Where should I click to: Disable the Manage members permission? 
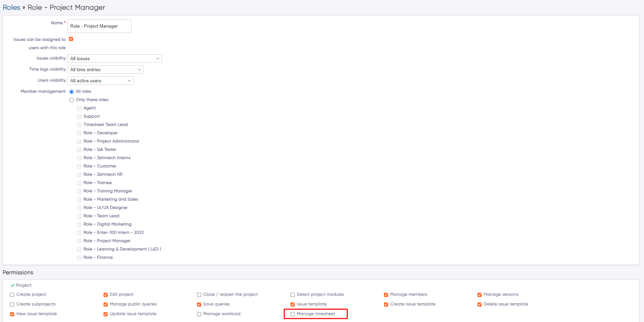(386, 295)
